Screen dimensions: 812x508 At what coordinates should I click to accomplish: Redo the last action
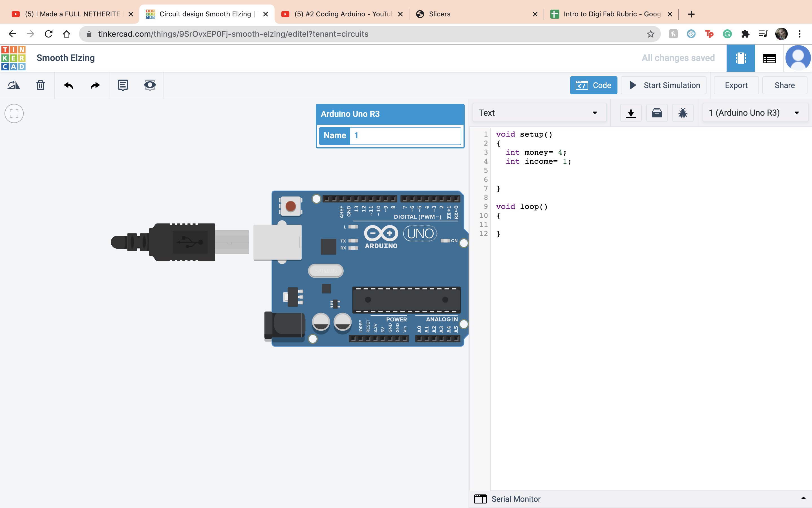pyautogui.click(x=95, y=85)
